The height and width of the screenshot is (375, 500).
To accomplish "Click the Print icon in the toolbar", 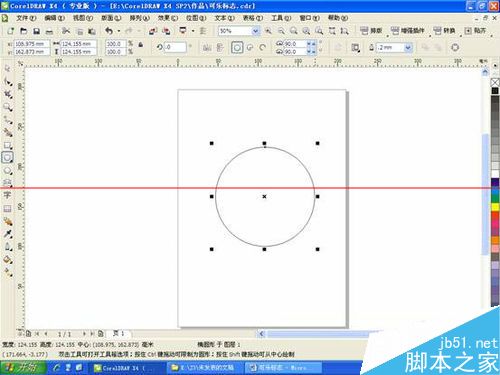I will [x=49, y=31].
